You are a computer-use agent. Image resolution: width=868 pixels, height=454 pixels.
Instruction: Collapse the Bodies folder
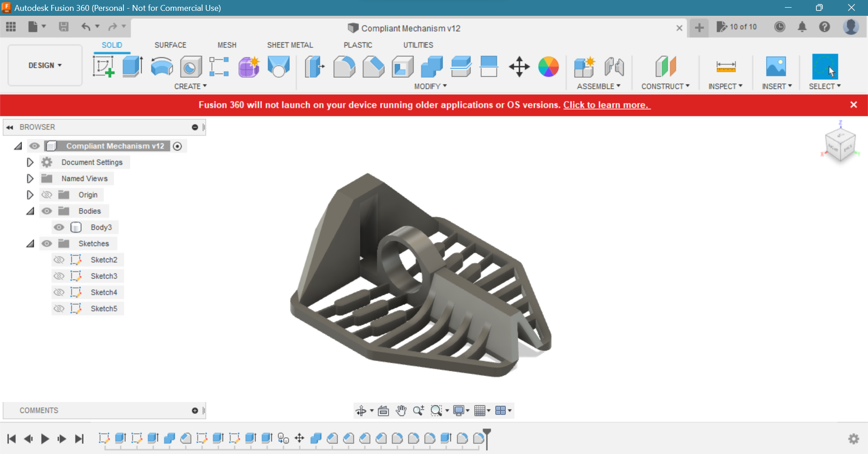30,211
